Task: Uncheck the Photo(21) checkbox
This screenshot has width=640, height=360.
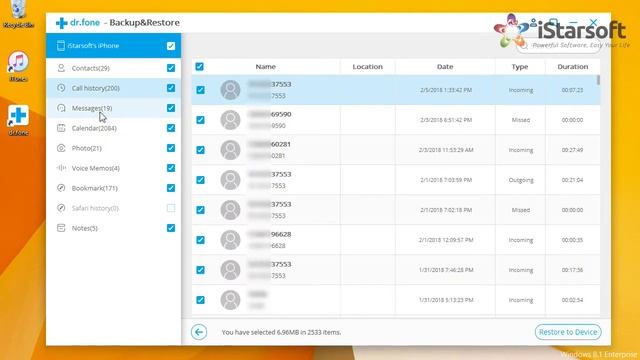Action: tap(171, 148)
